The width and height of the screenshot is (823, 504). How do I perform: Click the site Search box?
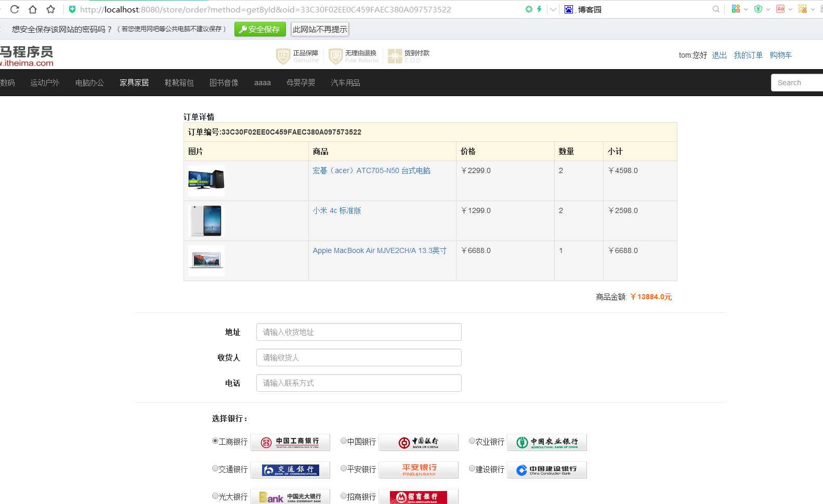pyautogui.click(x=797, y=83)
